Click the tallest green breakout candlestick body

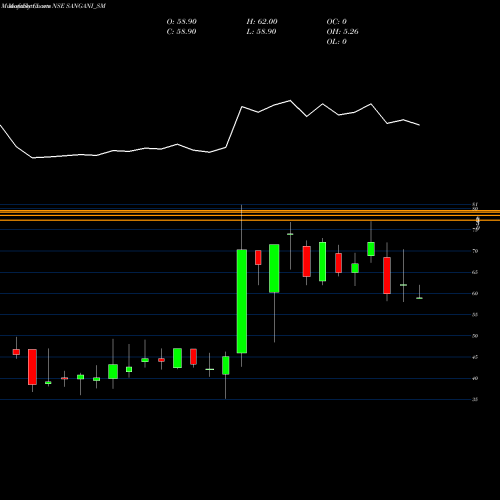(x=242, y=301)
